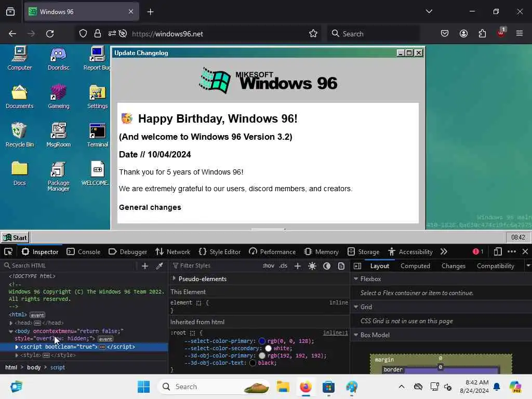
Task: Activate the element picker tool in DevTools
Action: point(8,252)
